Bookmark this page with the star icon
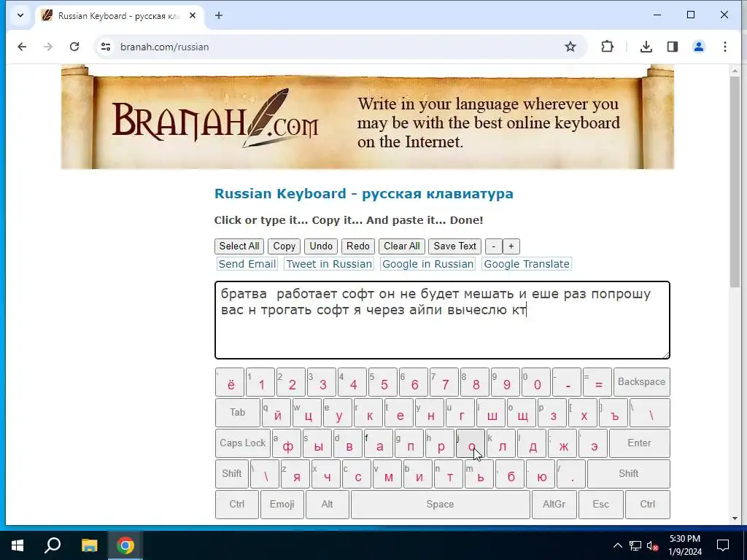The width and height of the screenshot is (747, 560). point(570,47)
